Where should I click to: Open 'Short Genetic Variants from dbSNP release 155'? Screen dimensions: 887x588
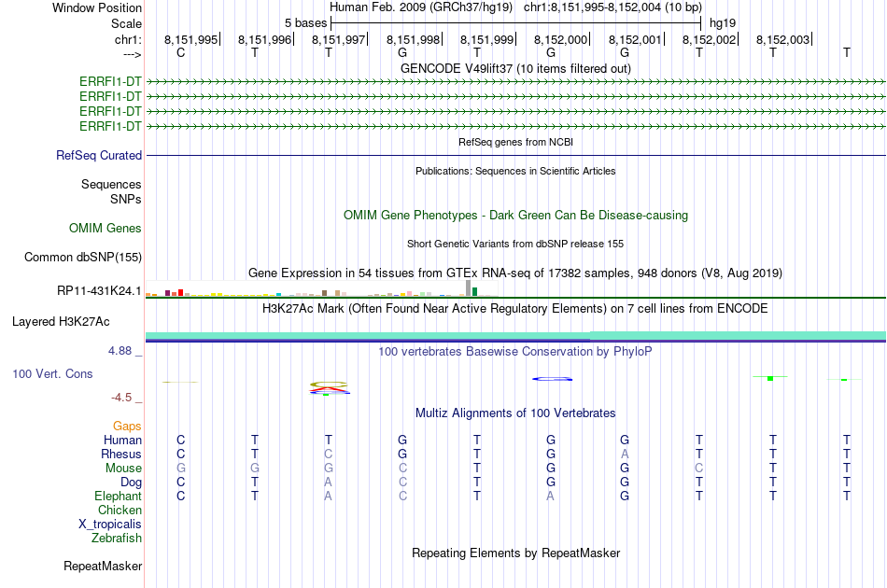(x=515, y=244)
